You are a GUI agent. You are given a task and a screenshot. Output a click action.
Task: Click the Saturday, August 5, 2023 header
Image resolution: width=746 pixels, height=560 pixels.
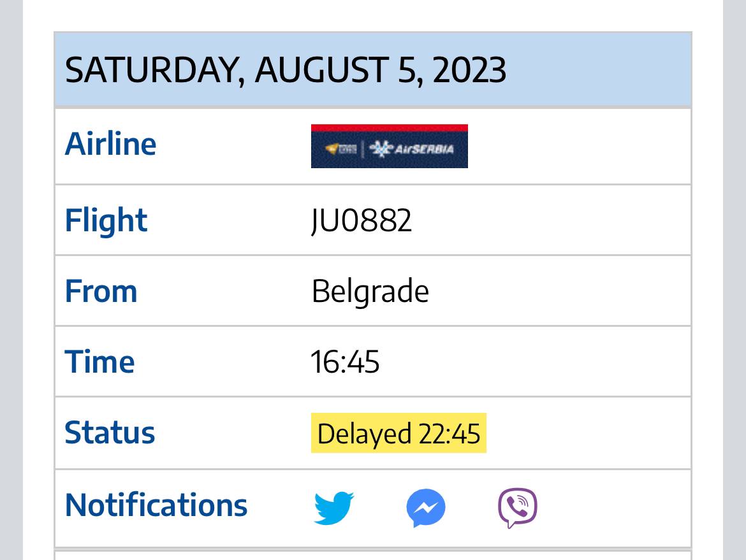click(x=373, y=69)
